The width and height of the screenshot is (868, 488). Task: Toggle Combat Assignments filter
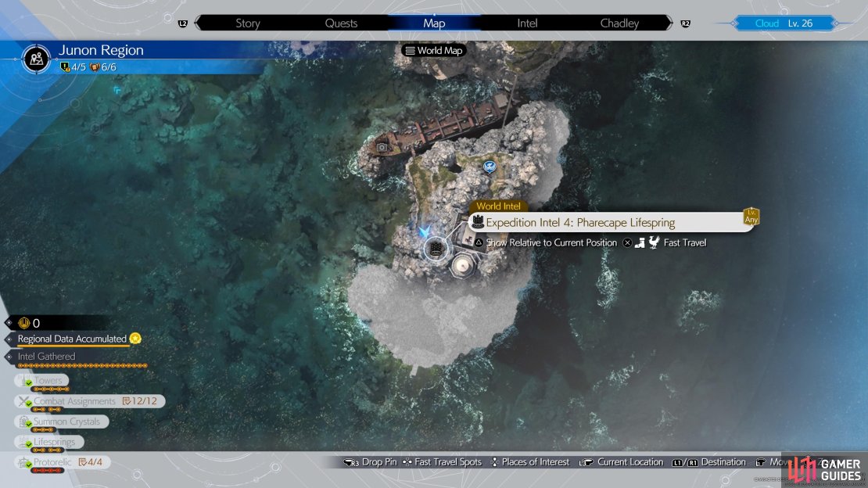[x=90, y=401]
